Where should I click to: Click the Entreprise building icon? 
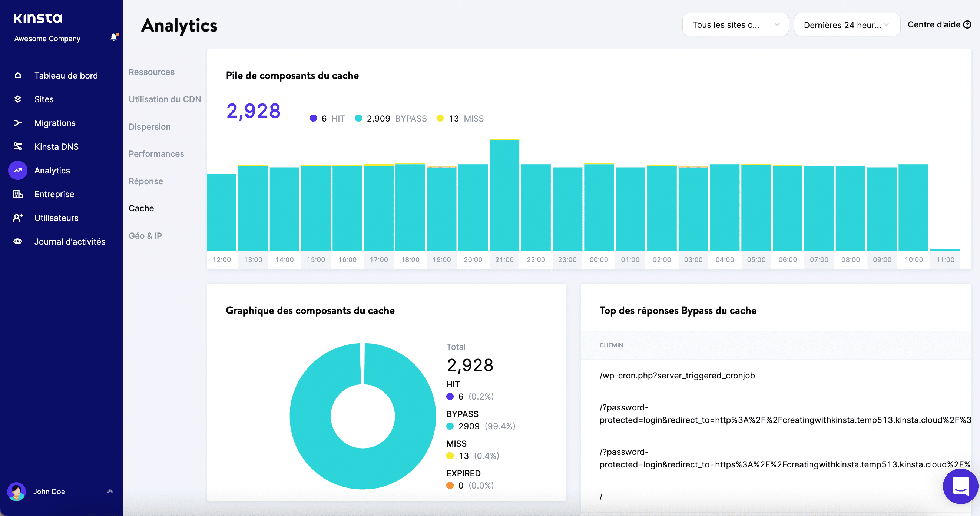[17, 194]
